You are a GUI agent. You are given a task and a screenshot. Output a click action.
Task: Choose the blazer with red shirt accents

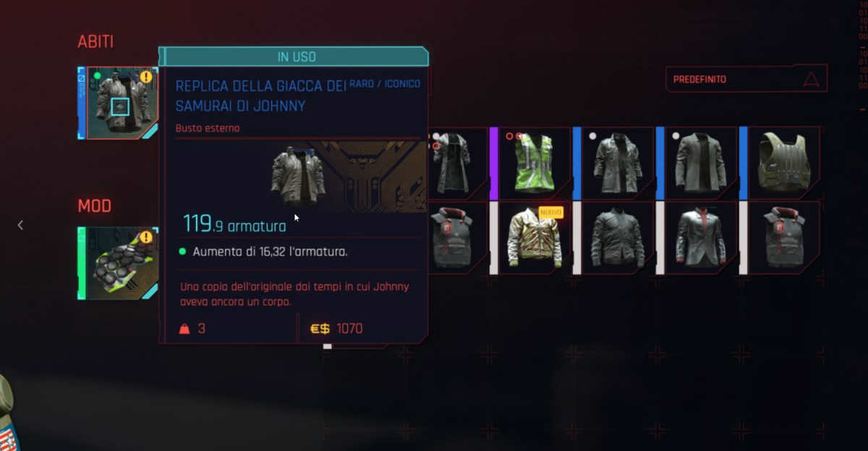(700, 238)
